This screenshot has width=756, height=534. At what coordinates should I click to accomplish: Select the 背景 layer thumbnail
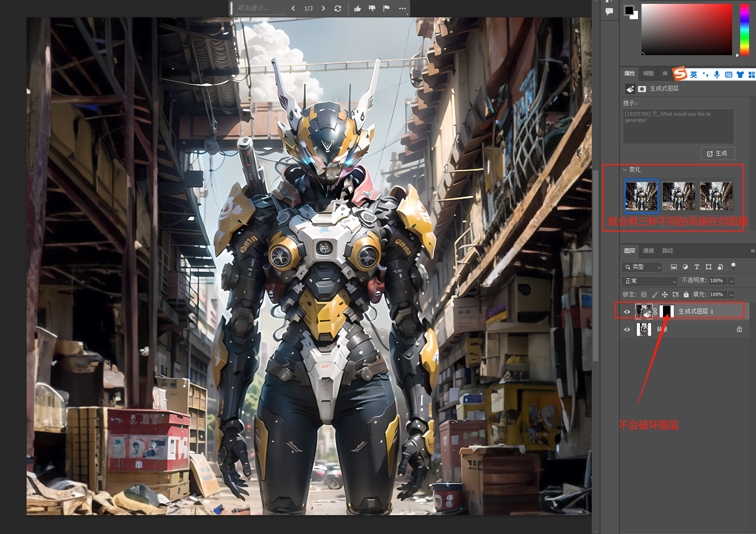(643, 329)
